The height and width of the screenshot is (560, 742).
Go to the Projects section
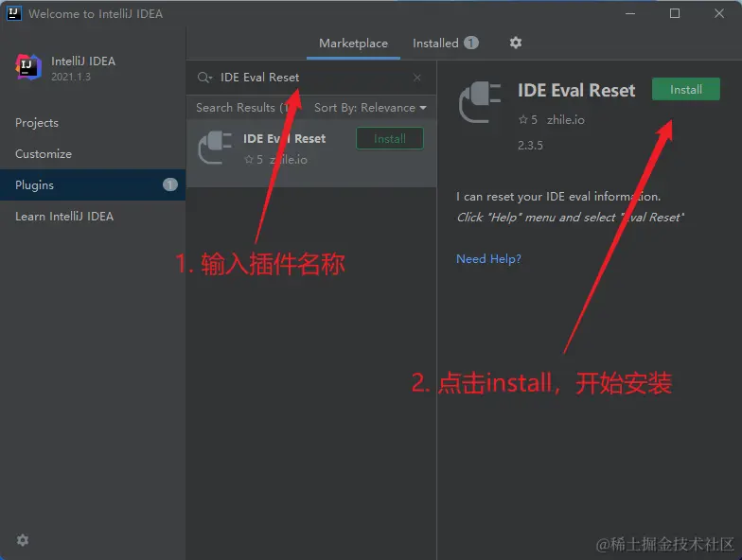click(x=37, y=123)
